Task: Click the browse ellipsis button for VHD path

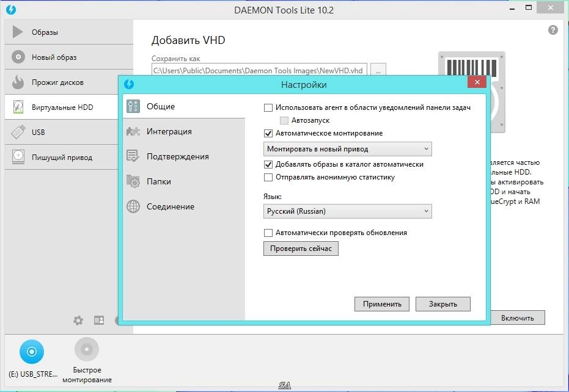Action: [x=378, y=70]
